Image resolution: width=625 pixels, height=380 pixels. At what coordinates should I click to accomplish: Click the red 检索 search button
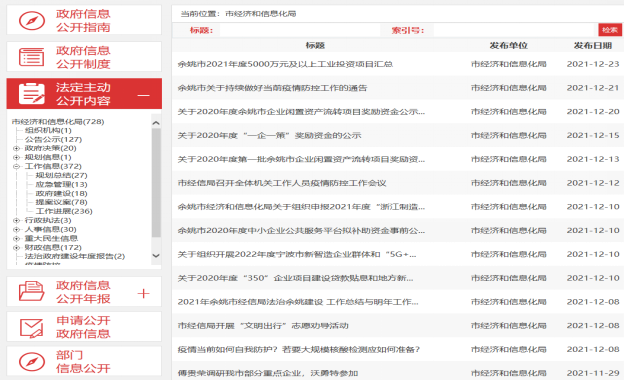[x=610, y=30]
